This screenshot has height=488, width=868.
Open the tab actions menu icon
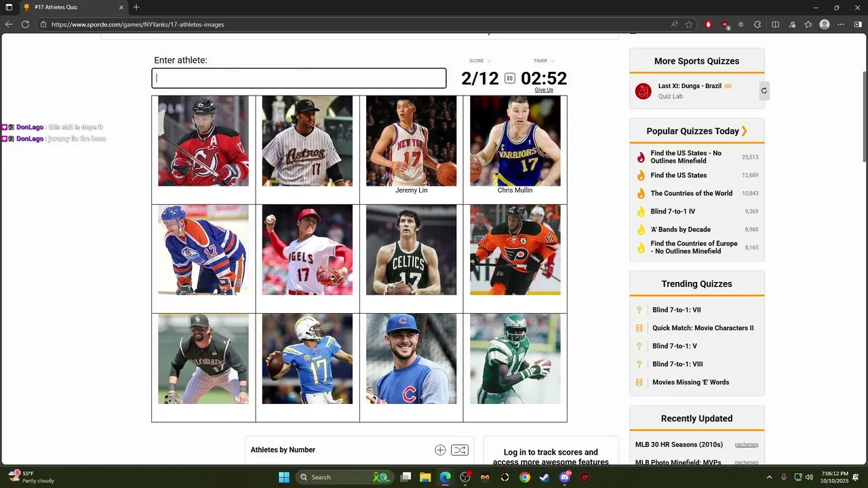click(x=9, y=7)
